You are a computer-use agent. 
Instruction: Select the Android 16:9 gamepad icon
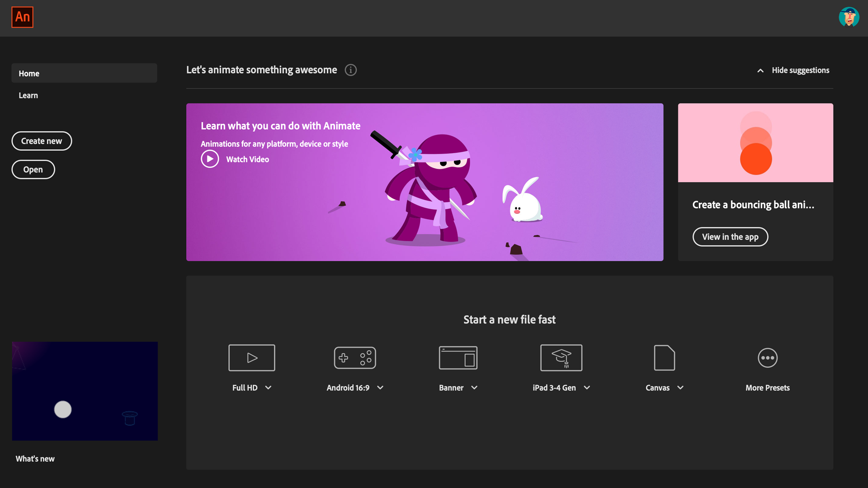point(355,358)
